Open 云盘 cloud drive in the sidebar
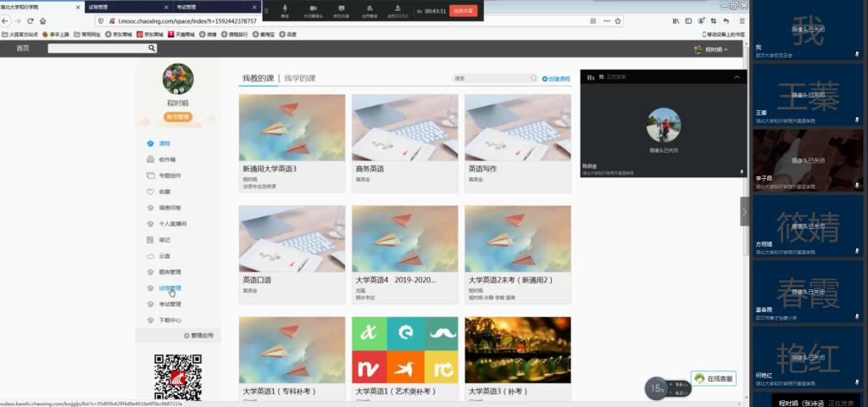 tap(164, 256)
